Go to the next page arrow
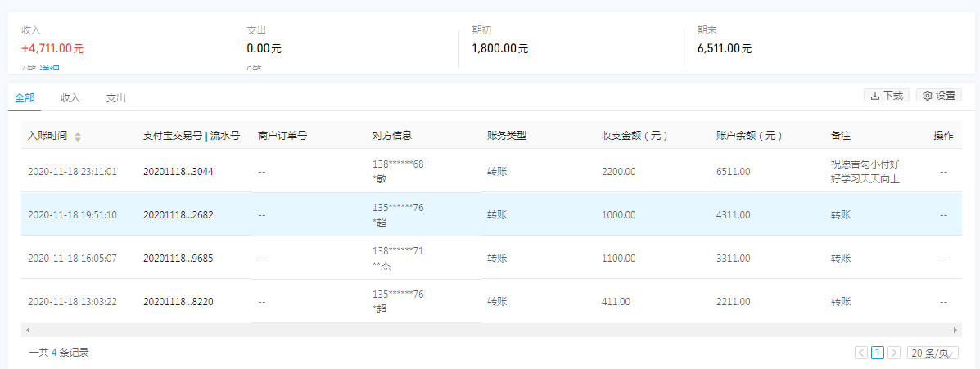Image resolution: width=980 pixels, height=369 pixels. pos(894,353)
